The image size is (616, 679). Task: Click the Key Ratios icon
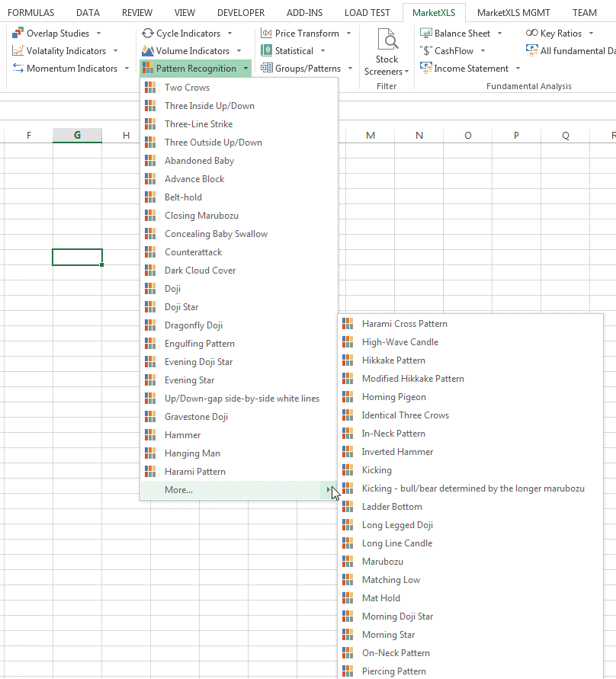pyautogui.click(x=532, y=34)
